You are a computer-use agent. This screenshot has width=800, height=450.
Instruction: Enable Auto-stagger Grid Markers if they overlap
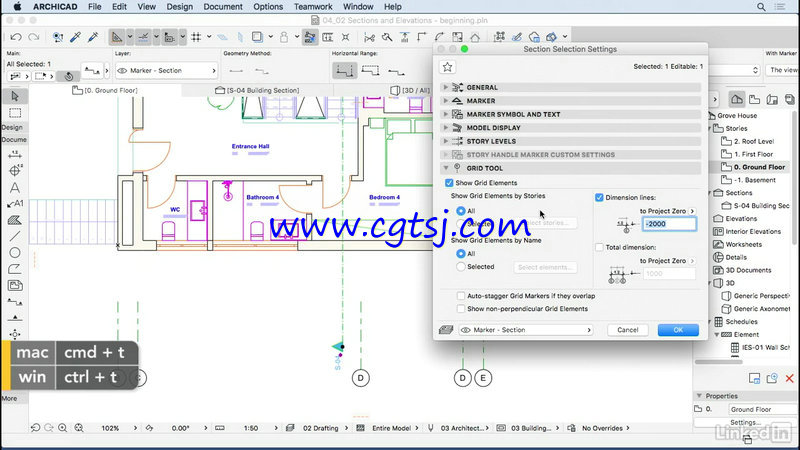[461, 296]
